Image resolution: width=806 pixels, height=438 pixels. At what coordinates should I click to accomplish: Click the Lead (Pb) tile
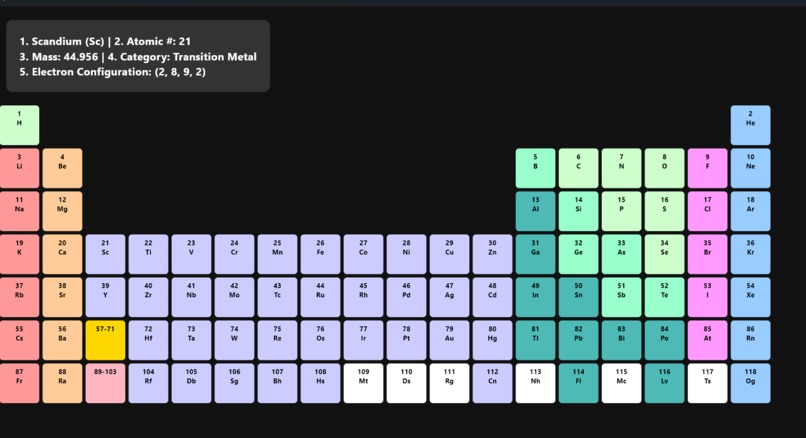(x=578, y=340)
